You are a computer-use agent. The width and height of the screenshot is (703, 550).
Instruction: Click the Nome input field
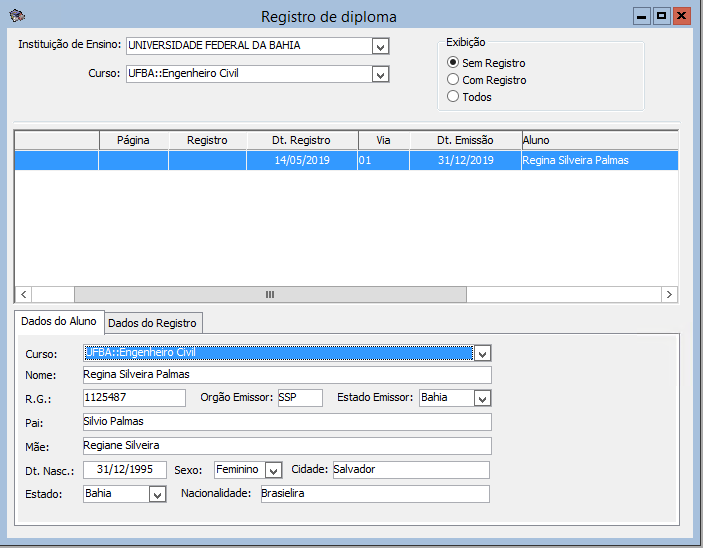[x=287, y=375]
